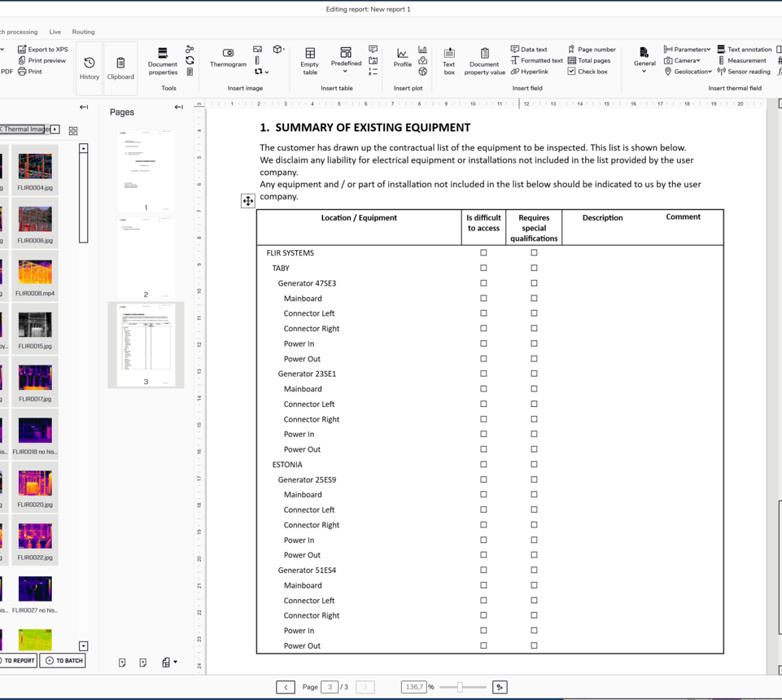The height and width of the screenshot is (700, 782).
Task: Click the TO BATCH button
Action: (63, 660)
